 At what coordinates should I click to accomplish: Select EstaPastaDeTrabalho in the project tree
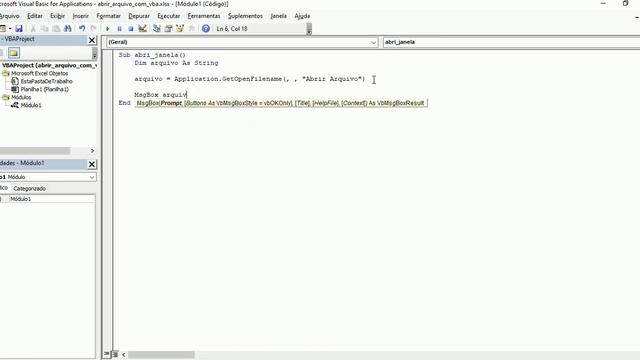point(46,81)
